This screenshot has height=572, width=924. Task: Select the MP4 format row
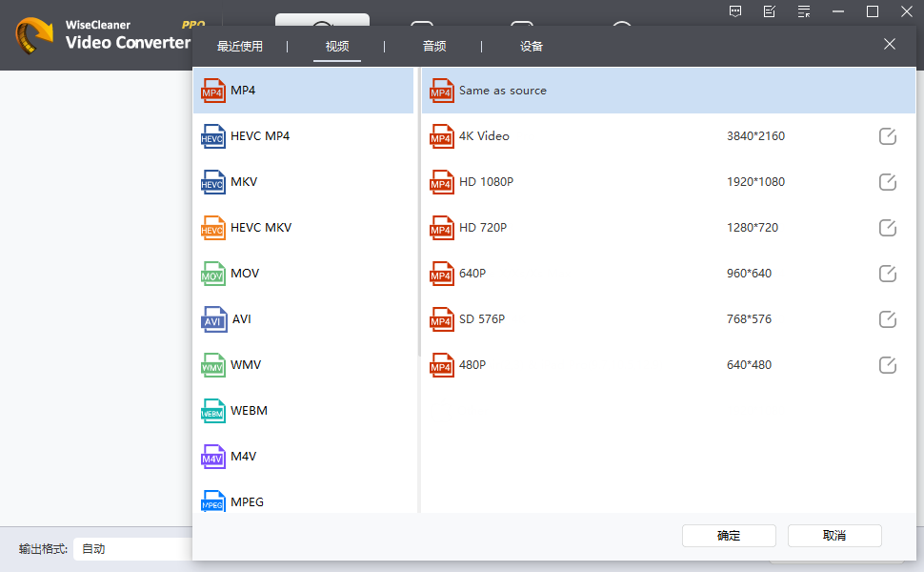[x=303, y=91]
